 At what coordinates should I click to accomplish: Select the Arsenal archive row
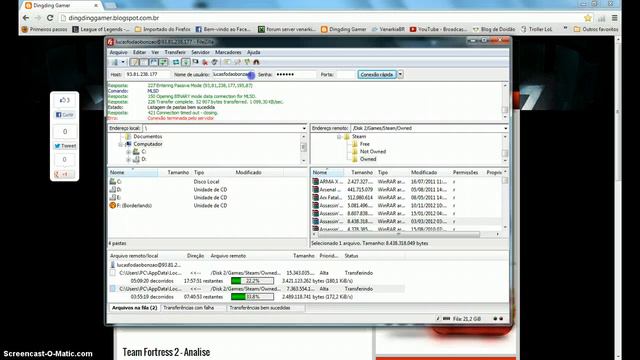tap(406, 190)
